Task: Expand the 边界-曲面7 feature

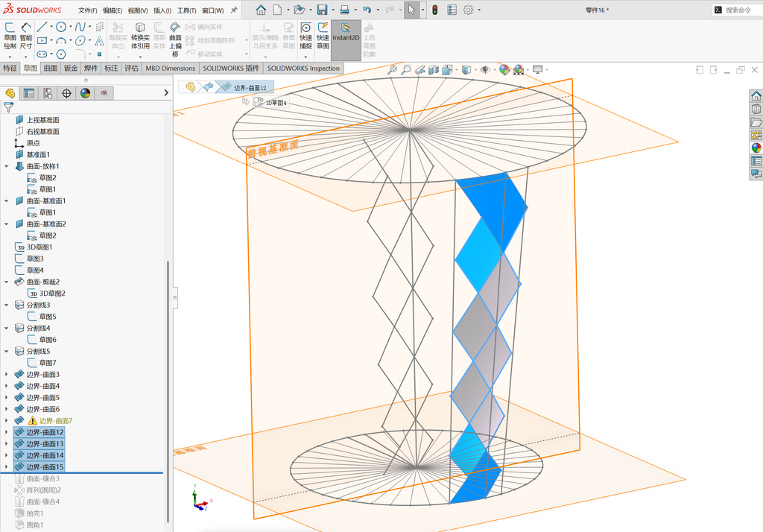Action: click(x=6, y=420)
